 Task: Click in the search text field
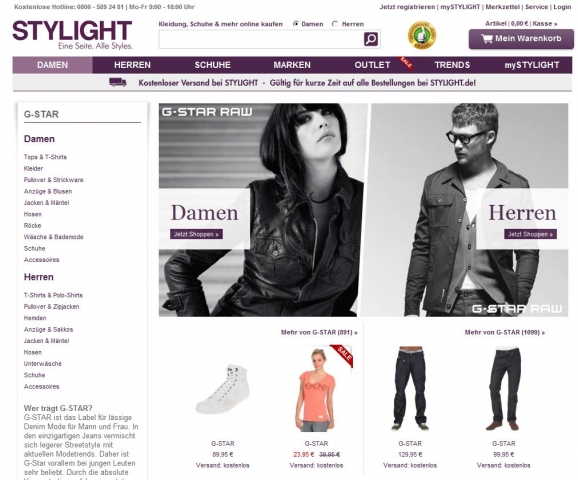pyautogui.click(x=261, y=39)
